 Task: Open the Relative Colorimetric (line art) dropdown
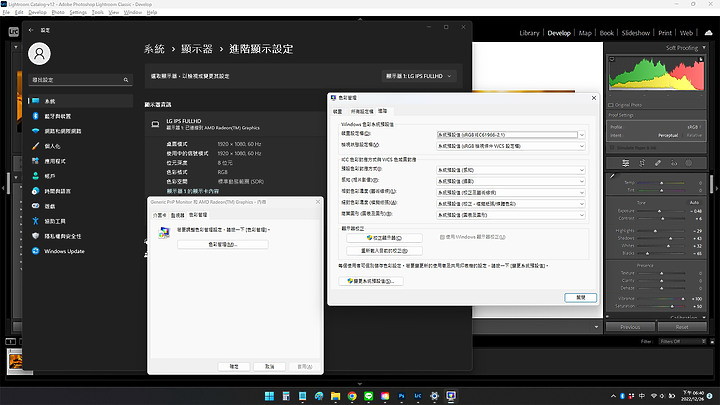coord(511,192)
